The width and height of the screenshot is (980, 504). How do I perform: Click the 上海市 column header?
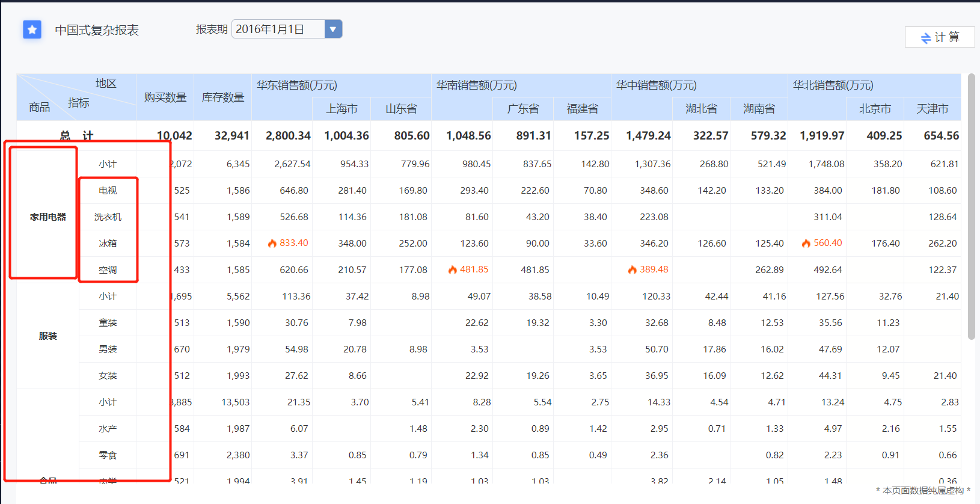[341, 109]
